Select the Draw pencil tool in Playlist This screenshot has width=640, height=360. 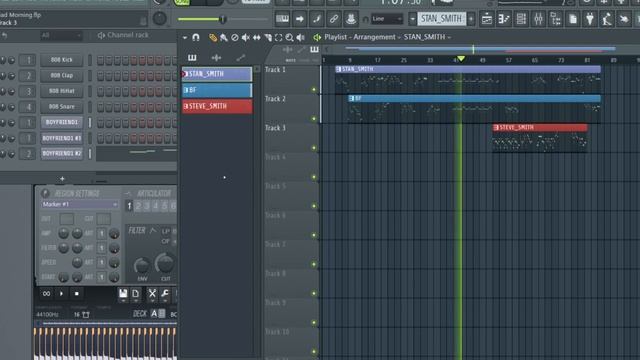click(x=213, y=38)
